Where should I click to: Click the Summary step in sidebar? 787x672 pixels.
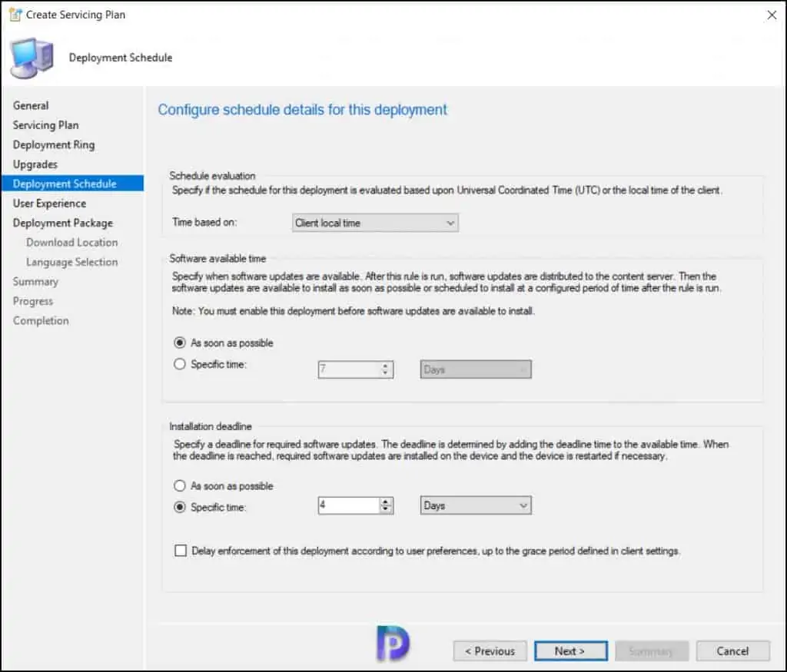35,281
